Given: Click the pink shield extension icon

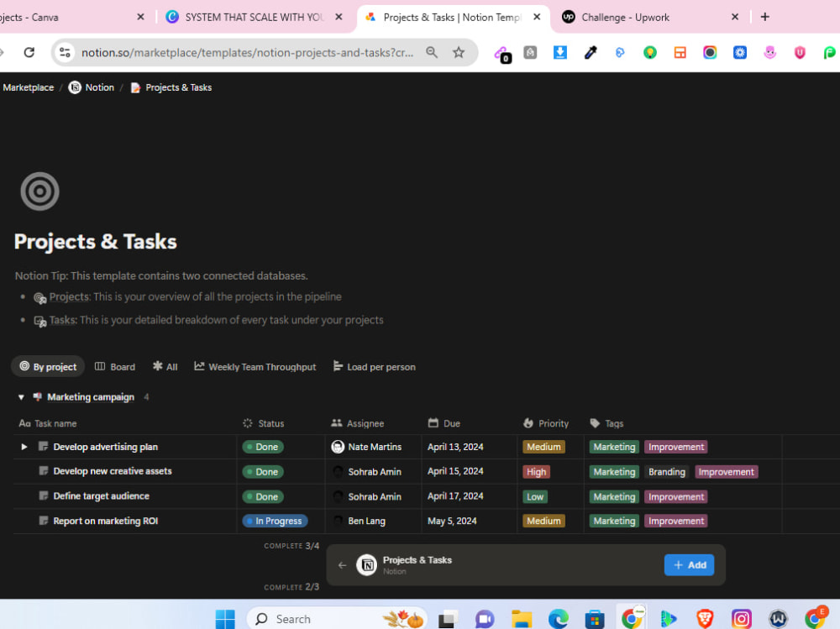Looking at the screenshot, I should coord(800,52).
